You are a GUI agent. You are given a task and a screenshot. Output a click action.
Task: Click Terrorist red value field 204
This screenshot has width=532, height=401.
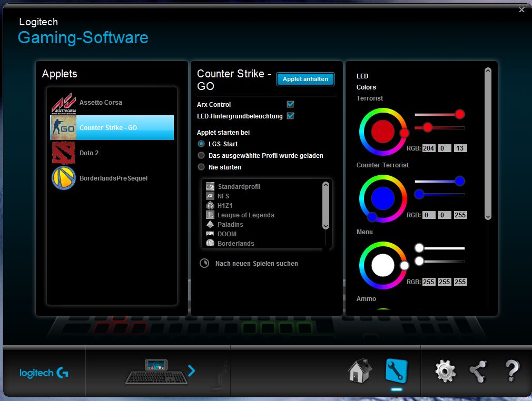point(429,148)
